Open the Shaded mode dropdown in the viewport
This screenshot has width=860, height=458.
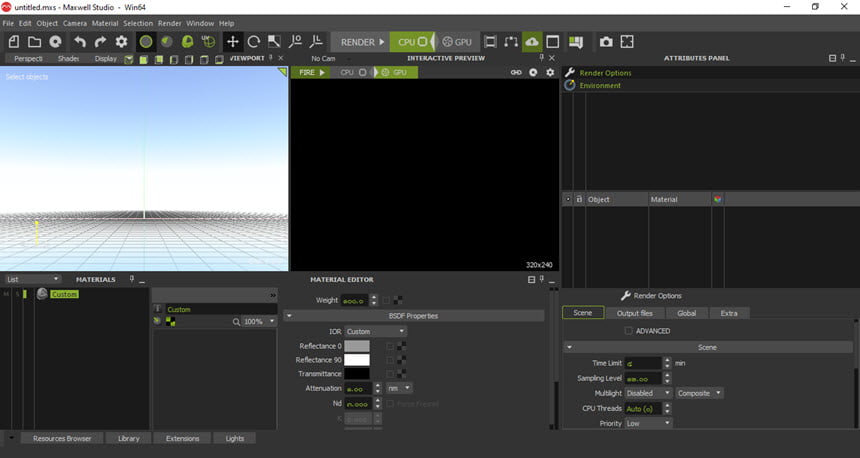pyautogui.click(x=69, y=58)
